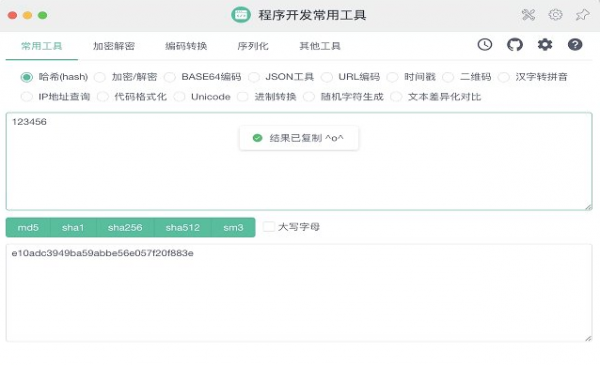Compute hash with sha256 button
600x365 pixels.
point(125,228)
